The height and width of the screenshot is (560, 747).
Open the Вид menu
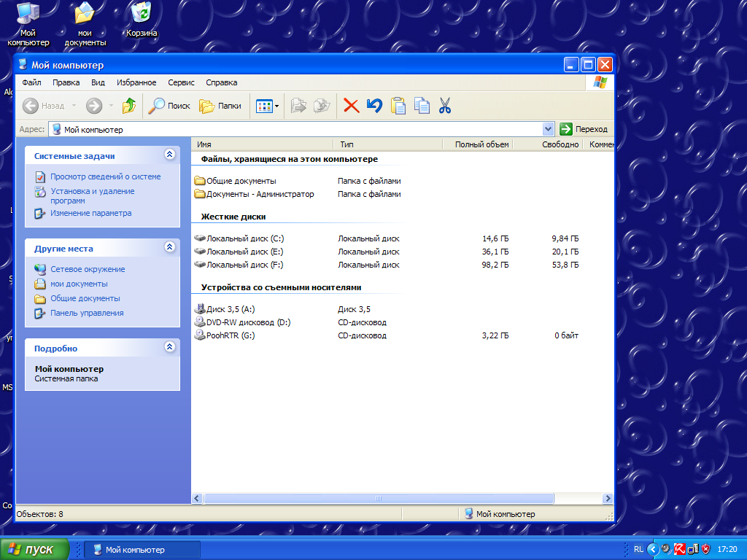98,82
